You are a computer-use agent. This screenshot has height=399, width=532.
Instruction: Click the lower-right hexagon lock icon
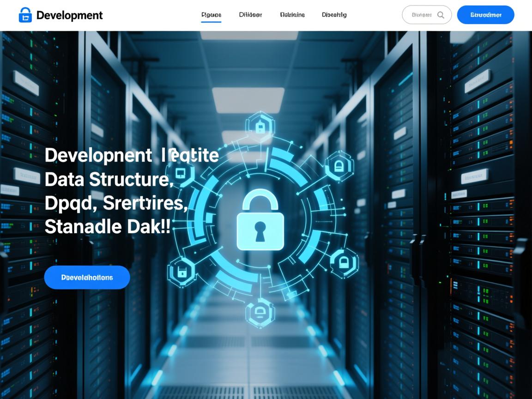pyautogui.click(x=344, y=263)
